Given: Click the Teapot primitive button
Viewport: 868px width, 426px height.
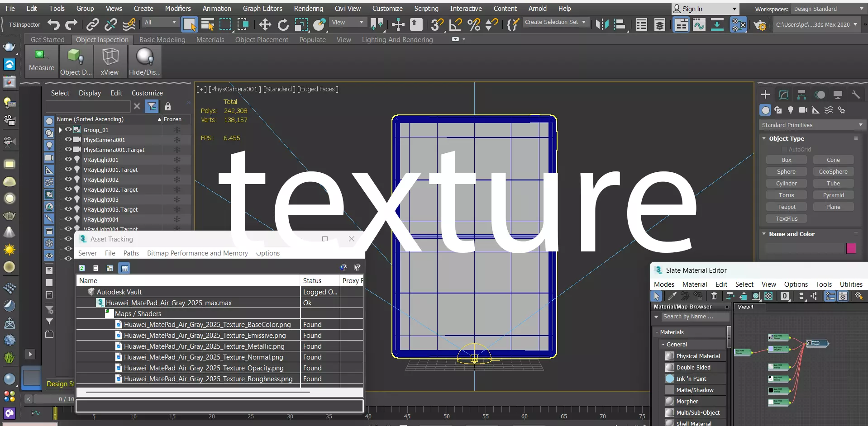Looking at the screenshot, I should (787, 207).
